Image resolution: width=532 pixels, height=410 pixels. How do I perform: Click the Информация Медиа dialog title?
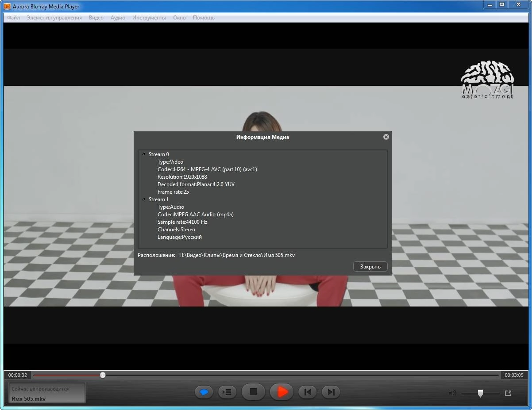click(x=262, y=137)
